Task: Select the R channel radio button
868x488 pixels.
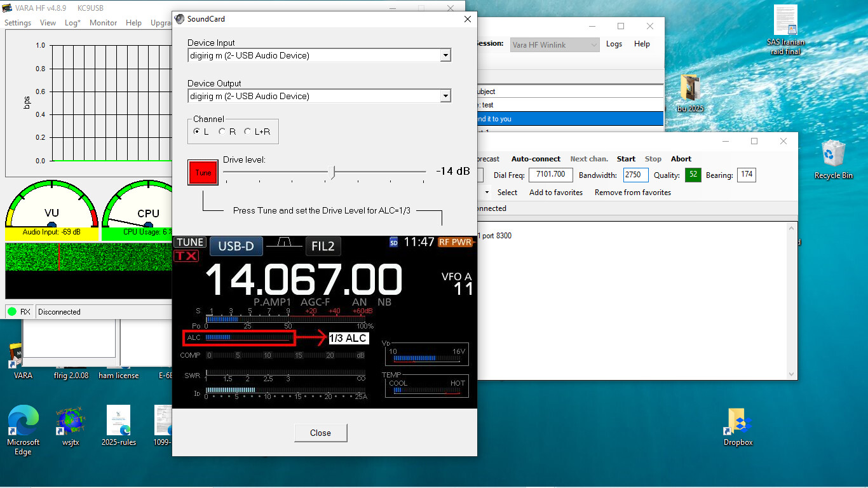Action: [222, 132]
